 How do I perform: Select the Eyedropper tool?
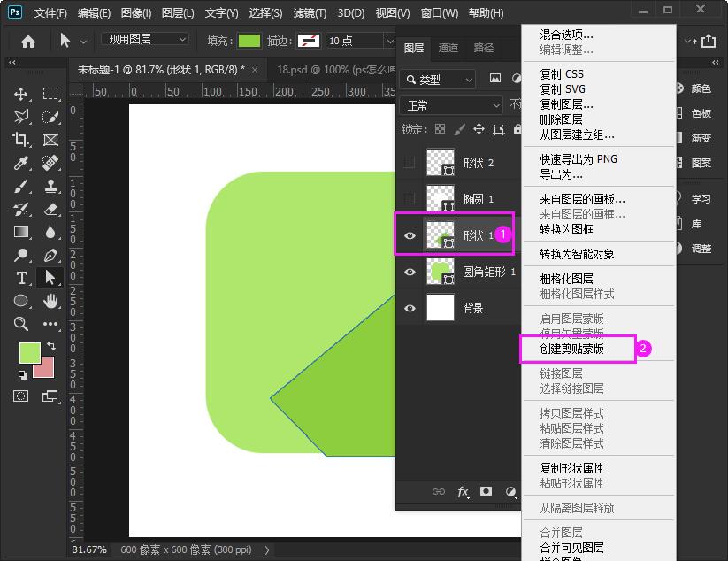click(21, 163)
